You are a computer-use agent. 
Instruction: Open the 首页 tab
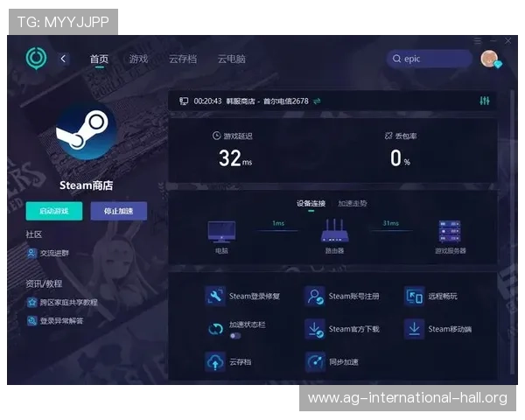click(99, 59)
